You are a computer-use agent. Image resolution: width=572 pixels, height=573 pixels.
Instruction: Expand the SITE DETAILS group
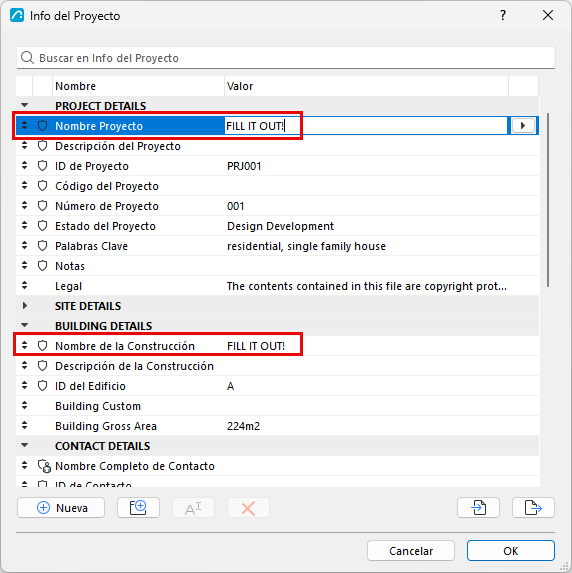pos(24,306)
